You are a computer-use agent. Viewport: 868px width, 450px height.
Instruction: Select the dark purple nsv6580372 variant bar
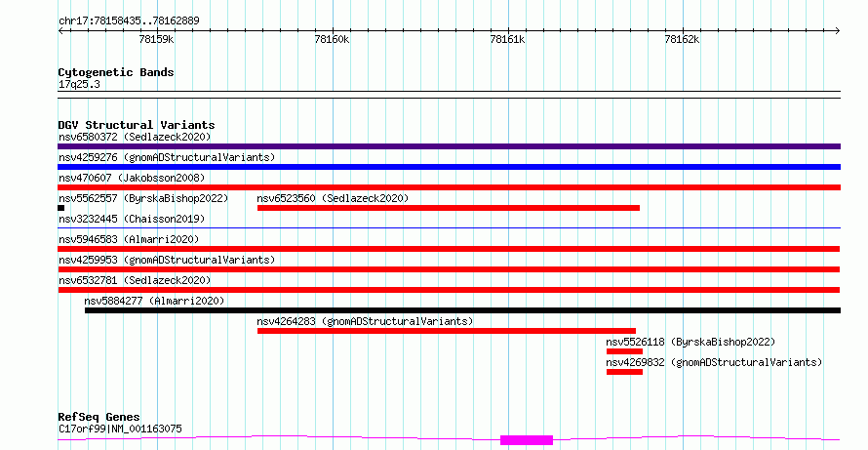point(449,146)
